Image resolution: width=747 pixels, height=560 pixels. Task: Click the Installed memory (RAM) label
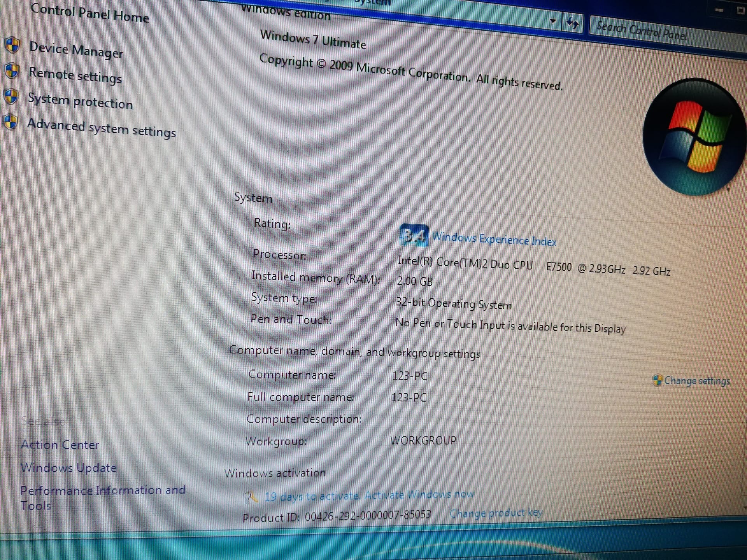[x=316, y=277]
